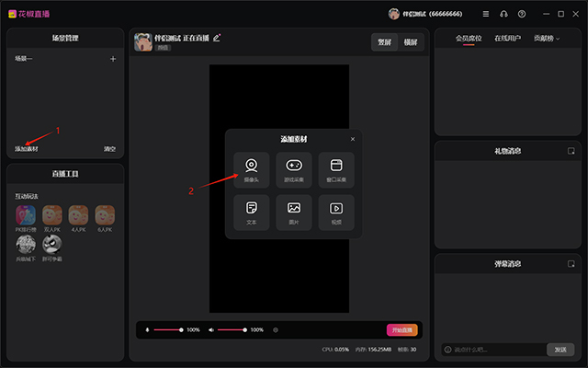This screenshot has width=588, height=368.
Task: Click the 开始直播 start streaming button
Action: pos(402,329)
